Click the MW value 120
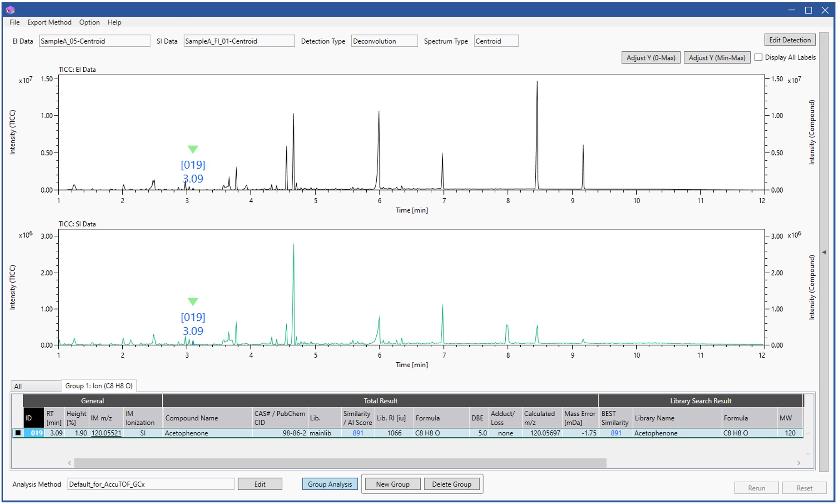 [790, 433]
